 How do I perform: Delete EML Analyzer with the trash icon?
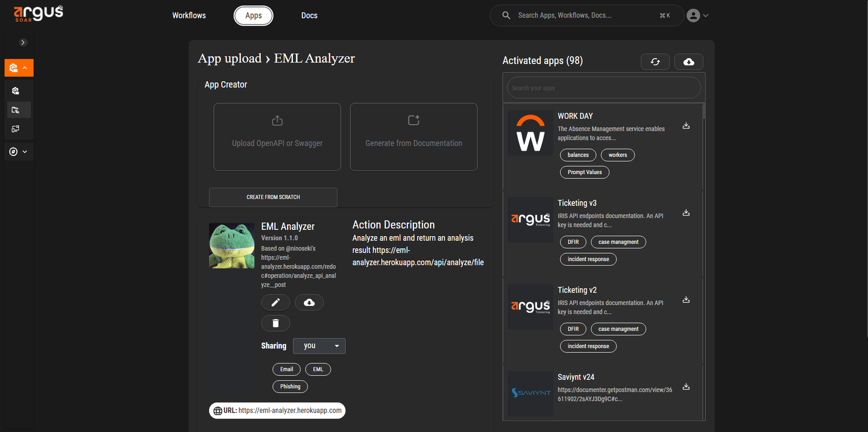tap(276, 324)
